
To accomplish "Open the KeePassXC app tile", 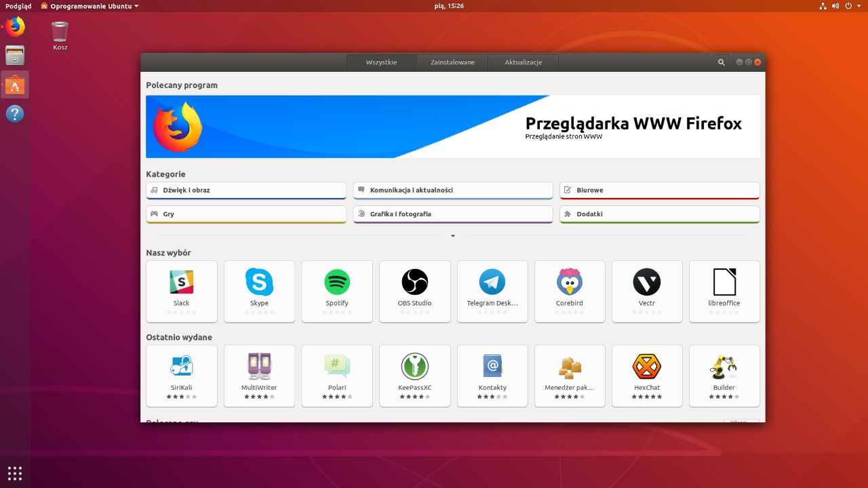I will (414, 376).
